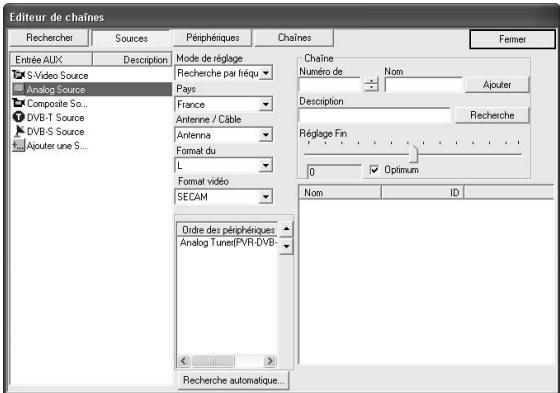
Task: Click the Description input field
Action: [375, 115]
